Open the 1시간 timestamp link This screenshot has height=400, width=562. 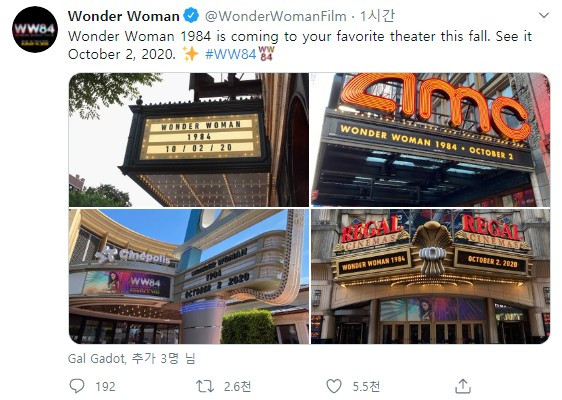coord(377,16)
